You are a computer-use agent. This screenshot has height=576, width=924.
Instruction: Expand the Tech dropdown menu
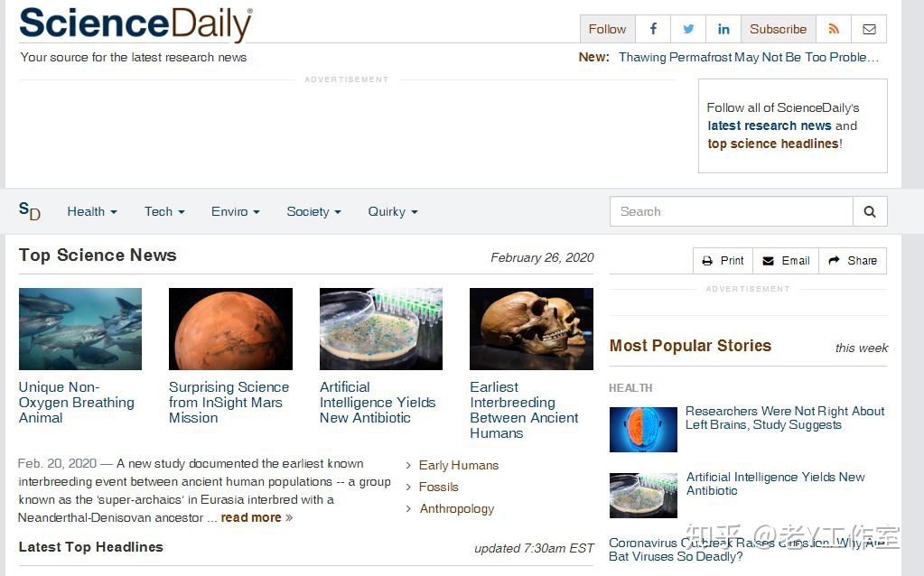[164, 211]
